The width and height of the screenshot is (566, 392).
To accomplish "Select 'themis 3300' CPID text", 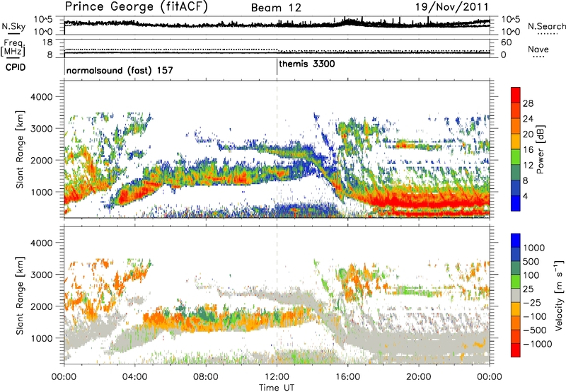I will click(x=307, y=64).
